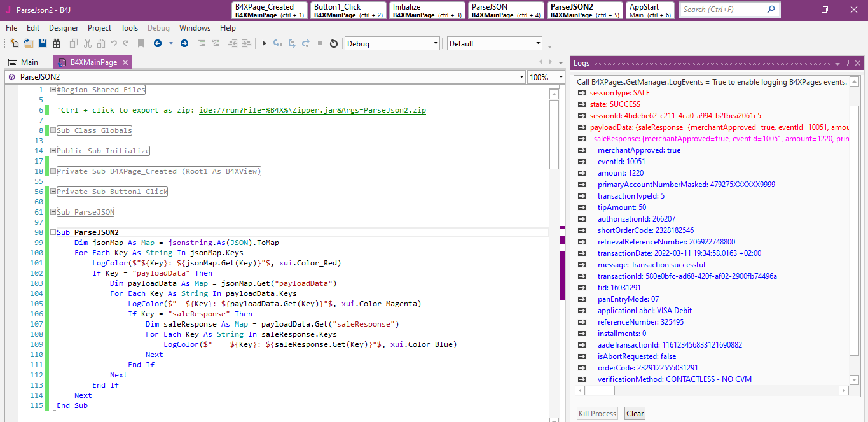Navigate backward with the blue left arrow
The height and width of the screenshot is (422, 868).
coord(157,43)
